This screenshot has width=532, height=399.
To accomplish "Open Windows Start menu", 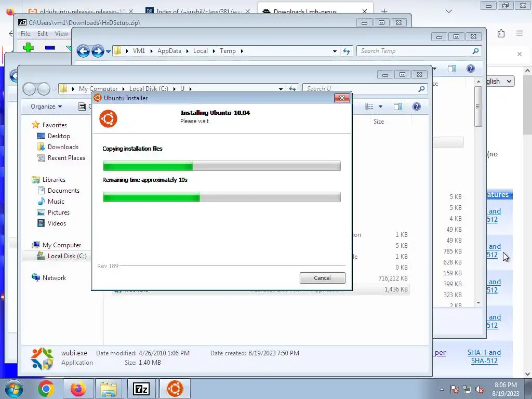I will click(x=14, y=389).
